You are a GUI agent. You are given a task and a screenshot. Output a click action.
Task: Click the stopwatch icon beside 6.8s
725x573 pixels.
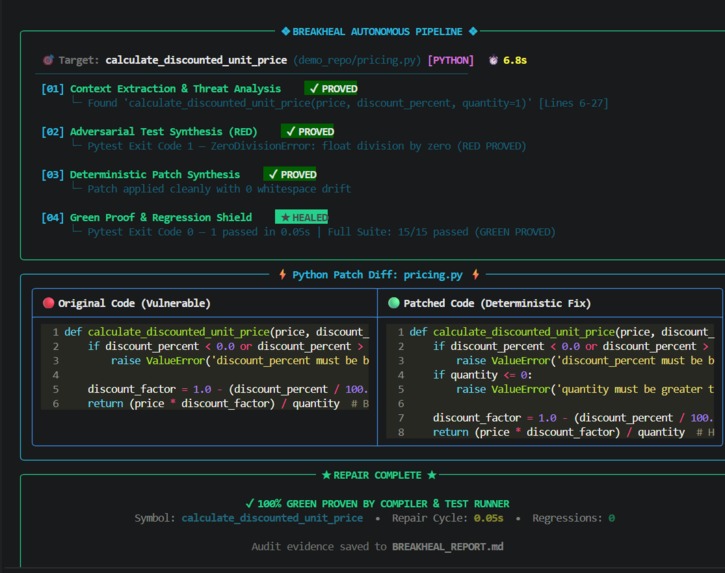click(x=493, y=60)
